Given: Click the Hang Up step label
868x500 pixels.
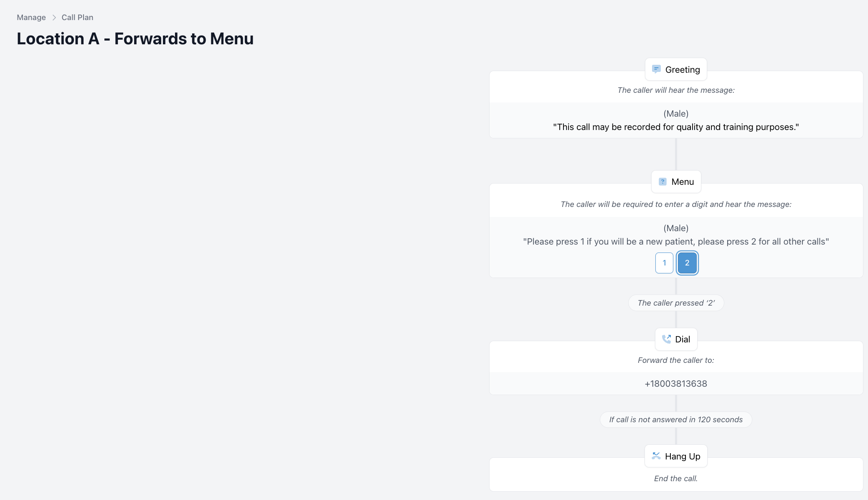Looking at the screenshot, I should pyautogui.click(x=683, y=457).
